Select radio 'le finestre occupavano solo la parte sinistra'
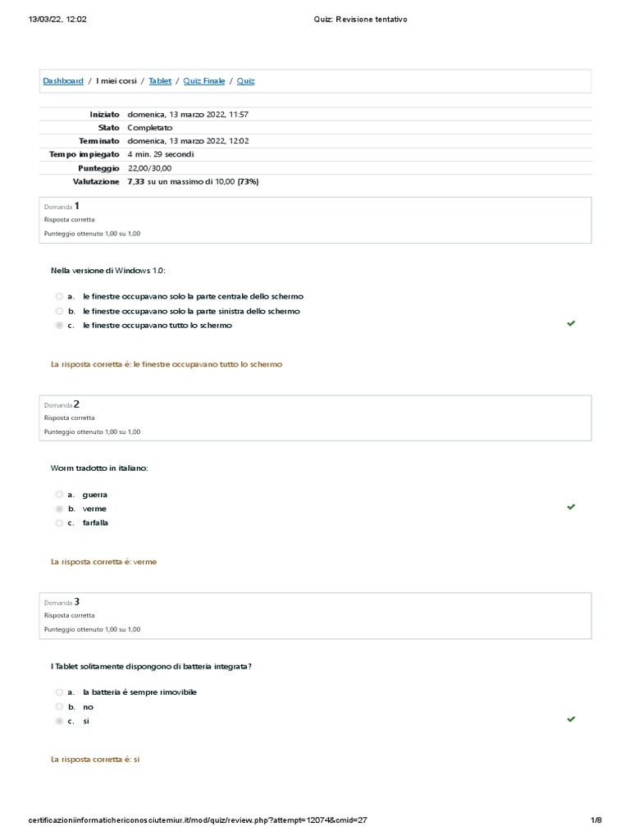 pos(59,311)
